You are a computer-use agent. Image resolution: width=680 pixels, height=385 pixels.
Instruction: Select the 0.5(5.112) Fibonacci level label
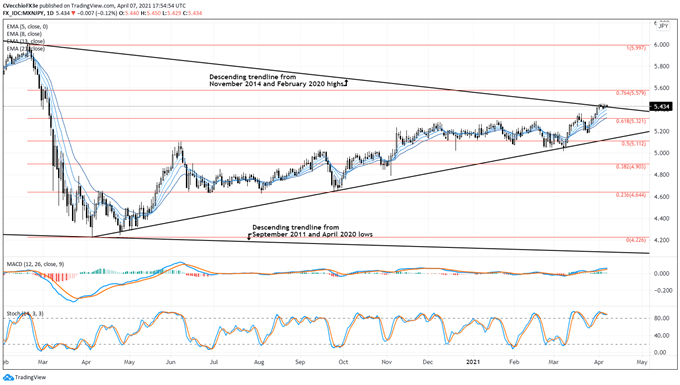coord(634,144)
